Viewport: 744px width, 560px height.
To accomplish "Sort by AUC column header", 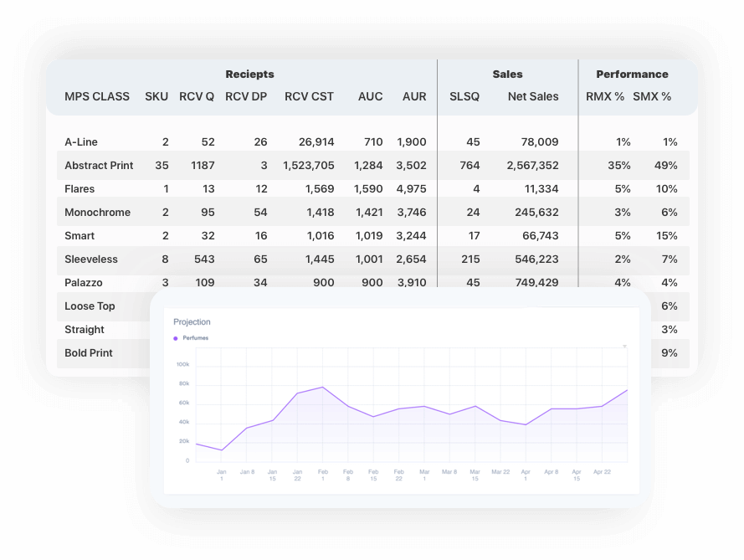I will click(x=370, y=96).
